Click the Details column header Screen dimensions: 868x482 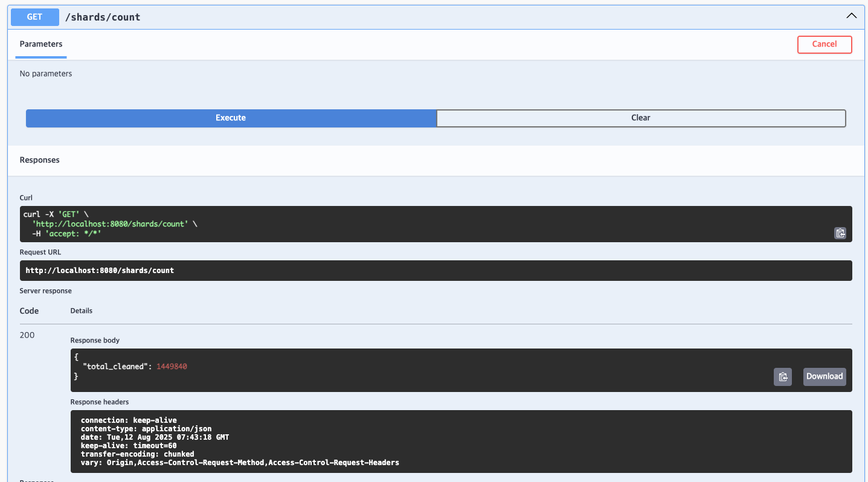coord(82,310)
